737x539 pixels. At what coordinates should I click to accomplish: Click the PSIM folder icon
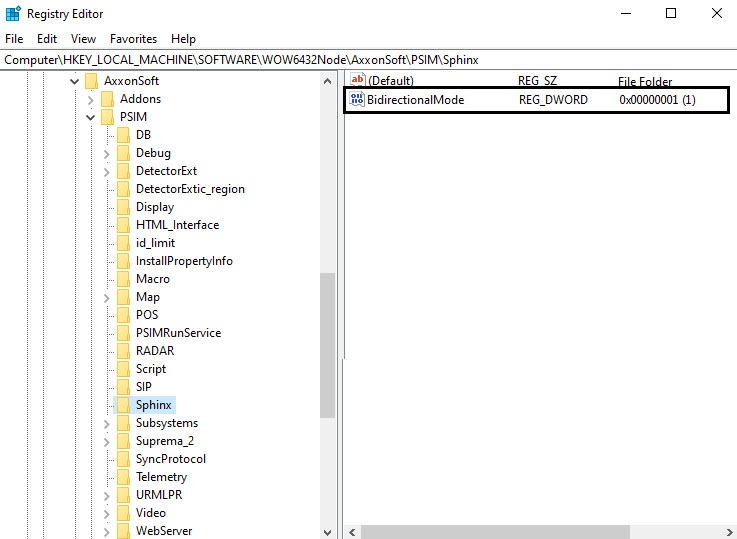point(108,117)
